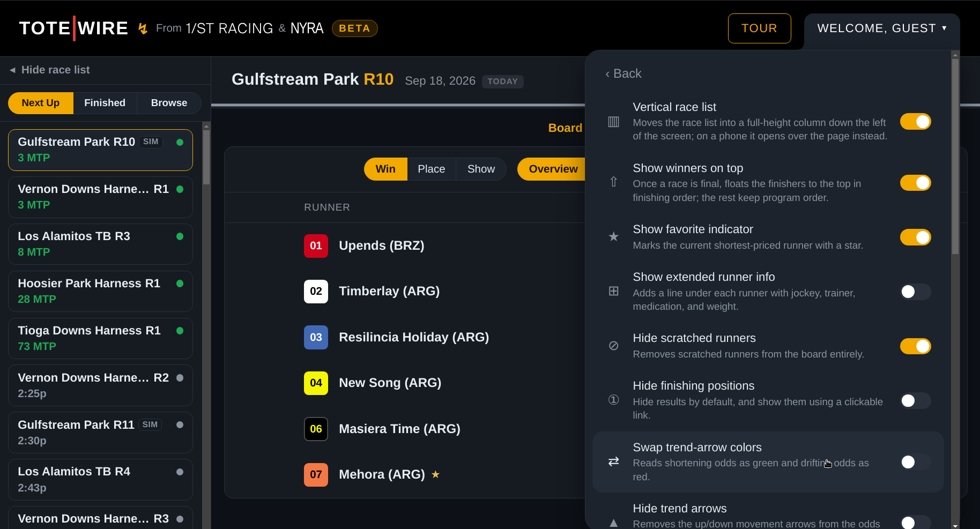Click the Show winners on top arrow icon
This screenshot has height=529, width=980.
(614, 182)
